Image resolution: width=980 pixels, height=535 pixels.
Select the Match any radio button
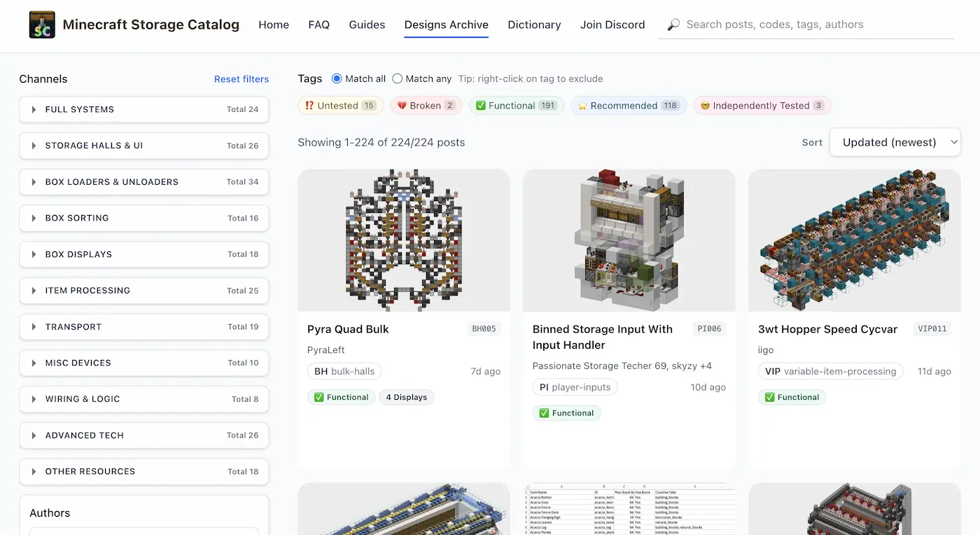tap(398, 78)
